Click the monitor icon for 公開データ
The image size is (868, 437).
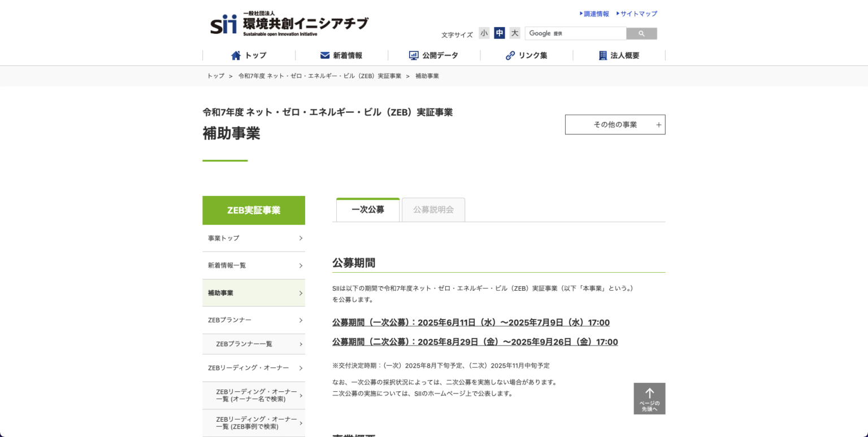413,55
